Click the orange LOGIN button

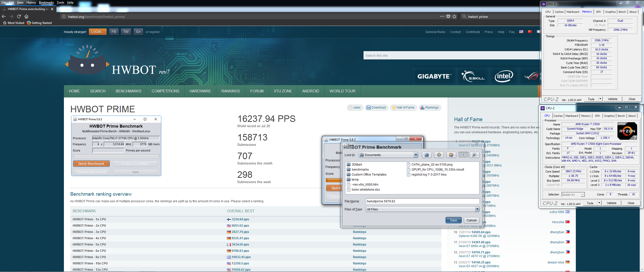click(98, 32)
